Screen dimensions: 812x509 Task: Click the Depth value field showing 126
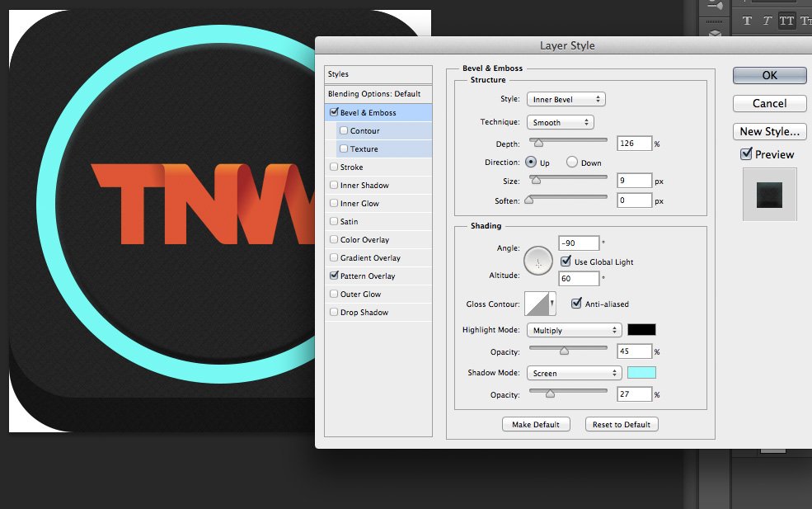(x=635, y=143)
